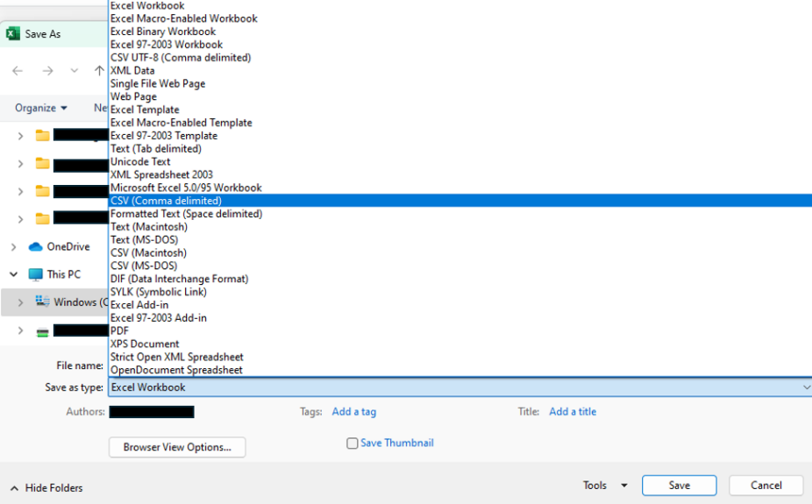Enable the Save Thumbnail checkbox
The width and height of the screenshot is (812, 504).
click(x=353, y=444)
